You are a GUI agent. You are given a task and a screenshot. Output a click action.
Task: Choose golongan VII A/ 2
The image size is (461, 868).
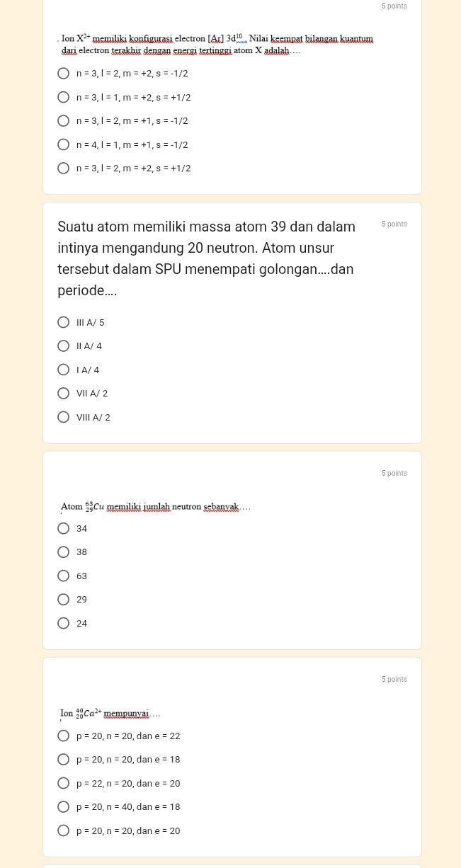coord(63,393)
